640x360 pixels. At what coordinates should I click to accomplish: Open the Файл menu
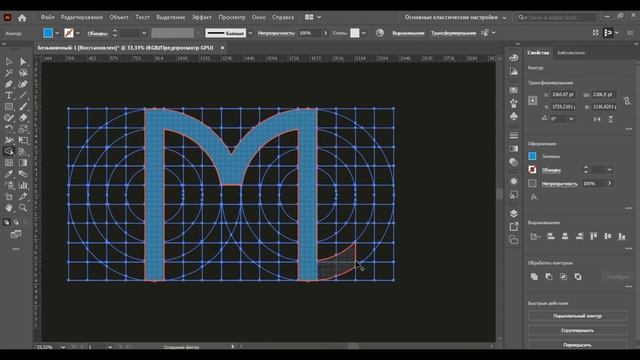(x=47, y=17)
